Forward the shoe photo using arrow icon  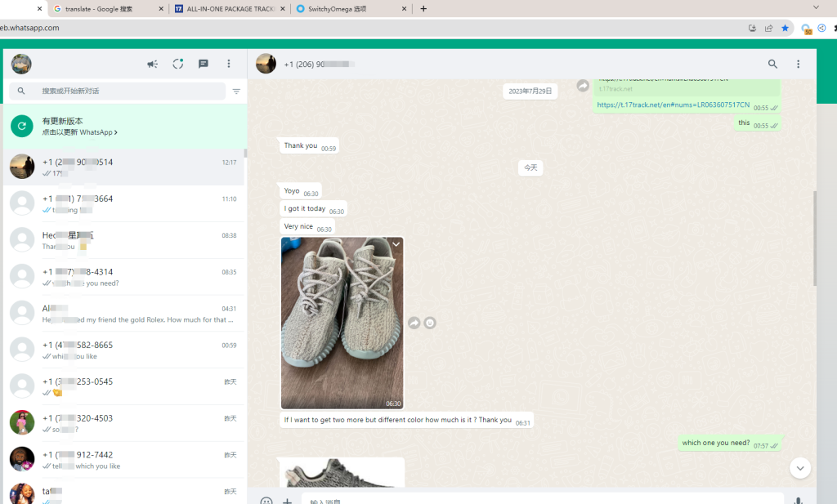click(414, 323)
